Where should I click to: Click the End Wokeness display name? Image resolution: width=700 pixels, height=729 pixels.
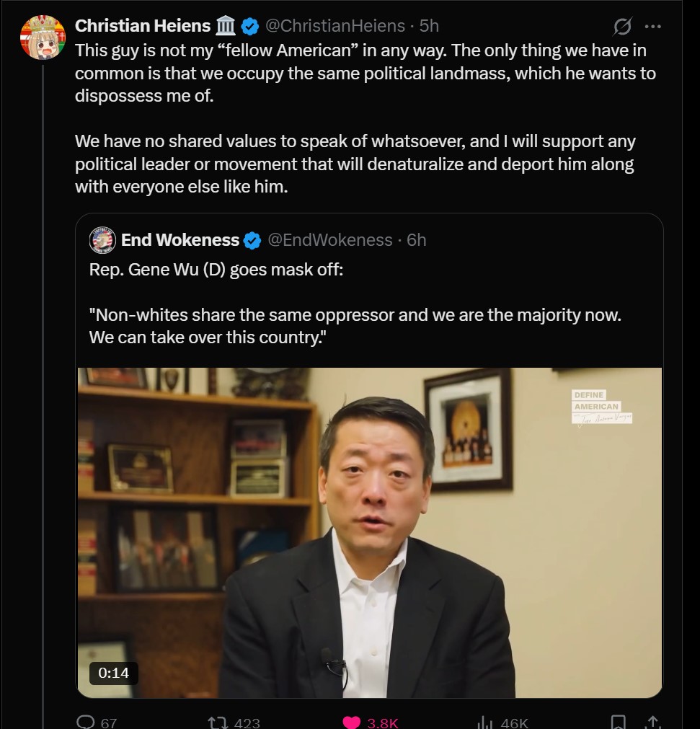click(x=180, y=240)
